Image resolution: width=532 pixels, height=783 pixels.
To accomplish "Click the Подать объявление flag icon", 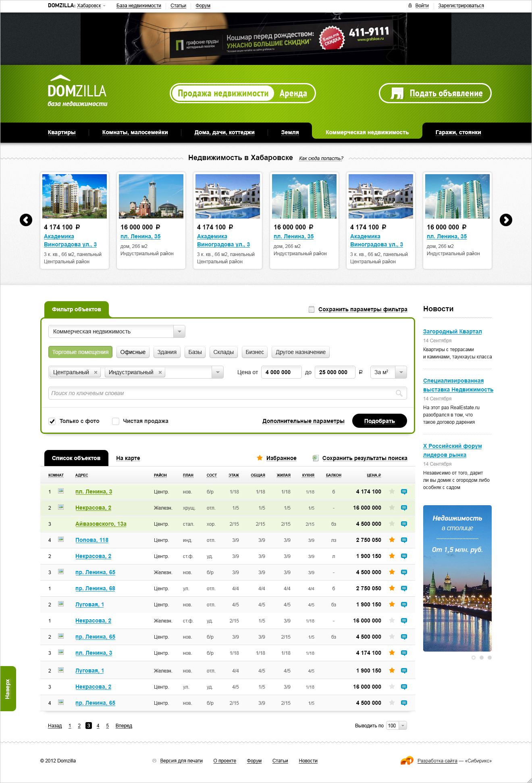I will [x=397, y=93].
